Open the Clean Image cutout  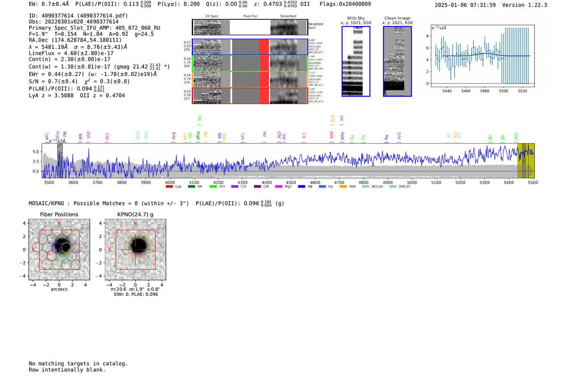coord(397,61)
